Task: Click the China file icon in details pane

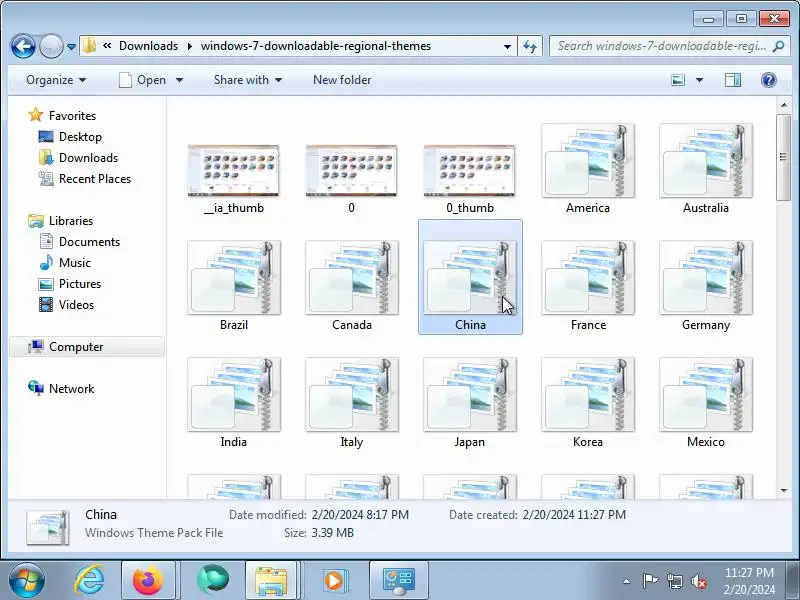Action: [47, 528]
